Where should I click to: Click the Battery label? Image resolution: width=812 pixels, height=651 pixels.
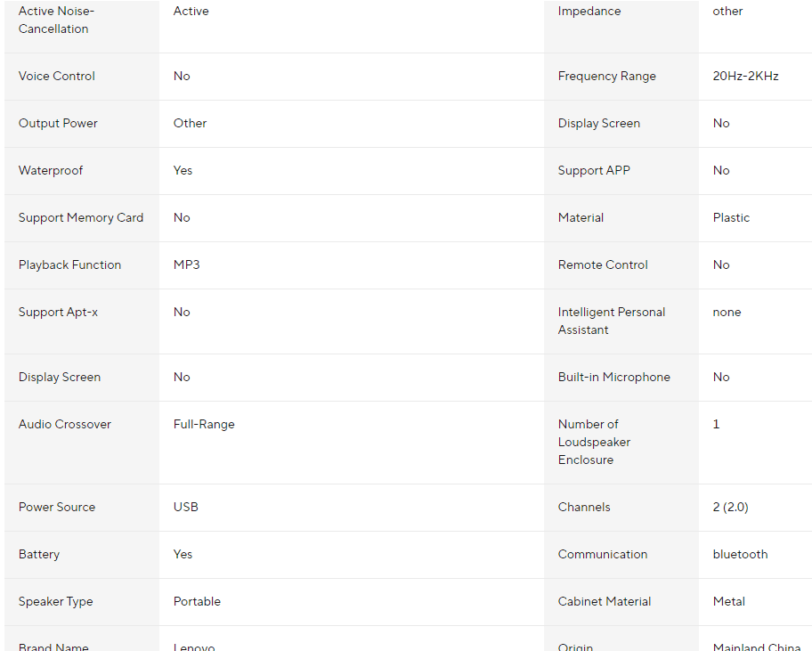point(39,554)
